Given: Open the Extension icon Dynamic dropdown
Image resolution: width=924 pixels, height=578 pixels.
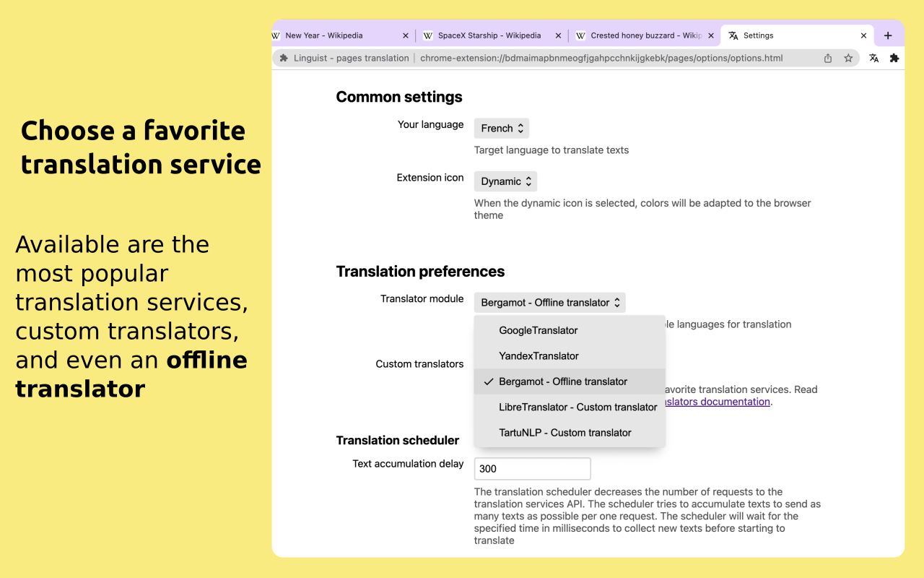Looking at the screenshot, I should point(505,181).
